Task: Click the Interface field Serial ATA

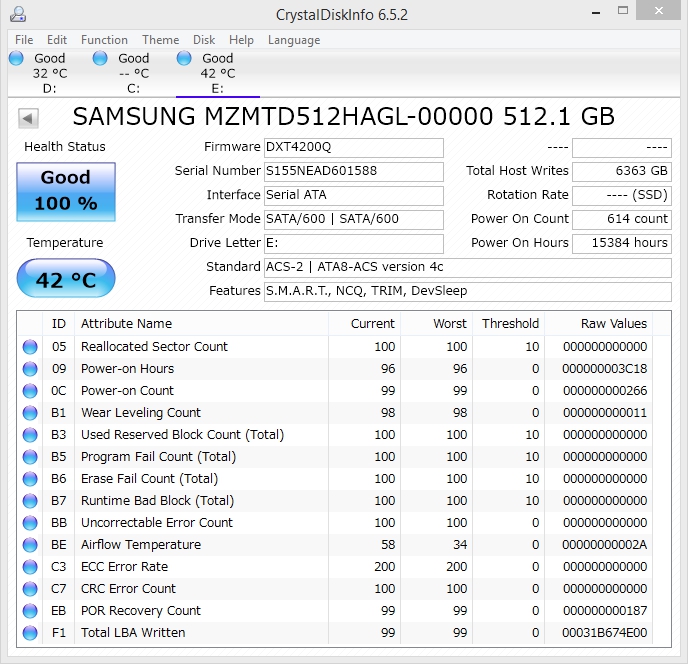Action: pos(354,195)
